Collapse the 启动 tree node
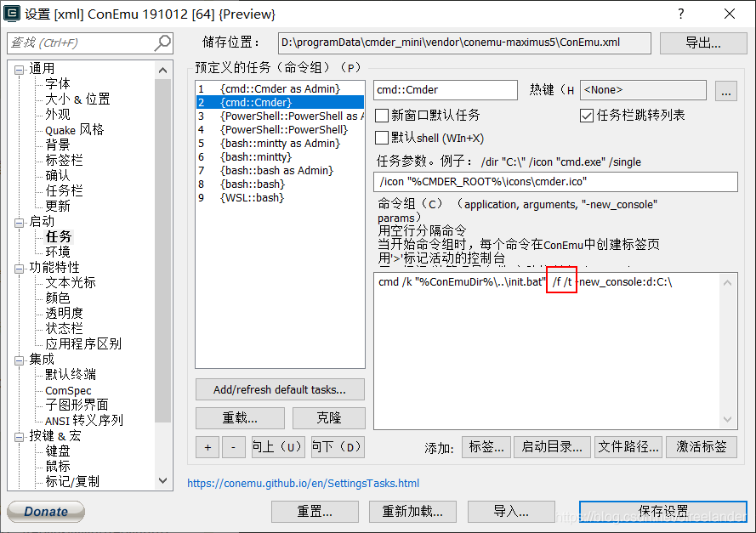756x533 pixels. (x=19, y=223)
